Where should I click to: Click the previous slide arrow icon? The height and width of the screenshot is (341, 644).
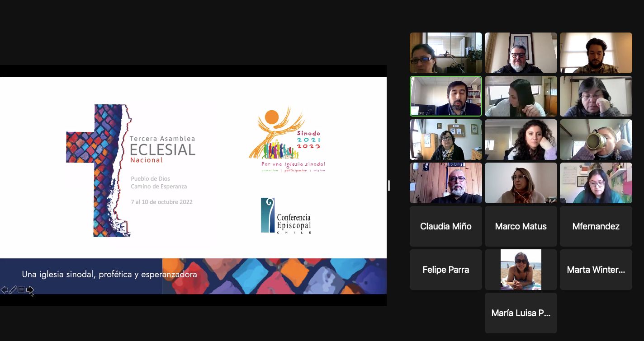point(5,290)
